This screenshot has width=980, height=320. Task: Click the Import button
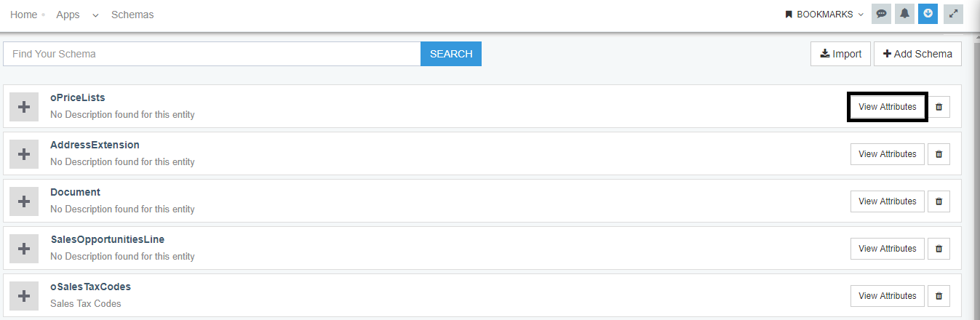840,54
